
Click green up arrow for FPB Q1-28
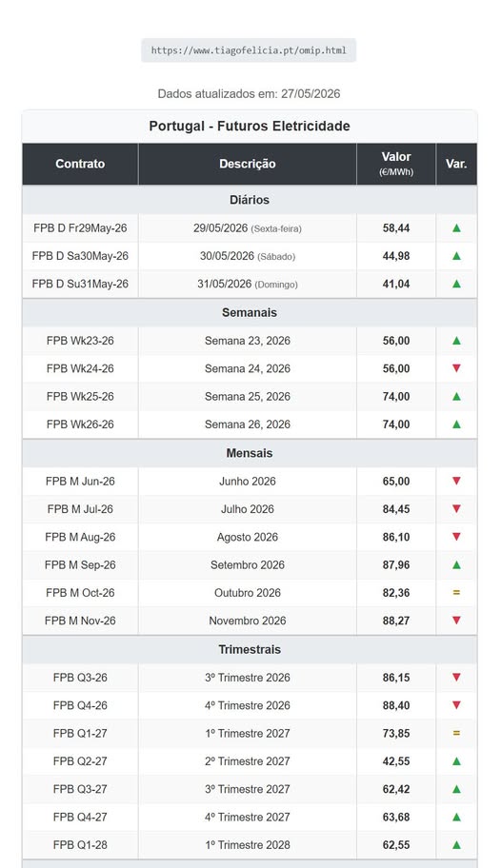point(456,845)
